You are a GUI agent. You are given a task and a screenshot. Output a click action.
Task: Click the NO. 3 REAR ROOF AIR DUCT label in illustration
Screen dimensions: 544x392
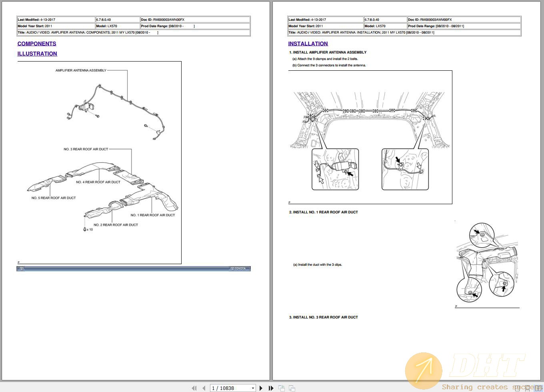point(86,149)
